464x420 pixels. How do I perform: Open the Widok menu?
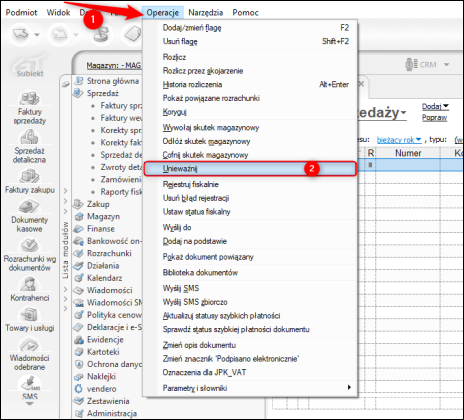click(58, 13)
